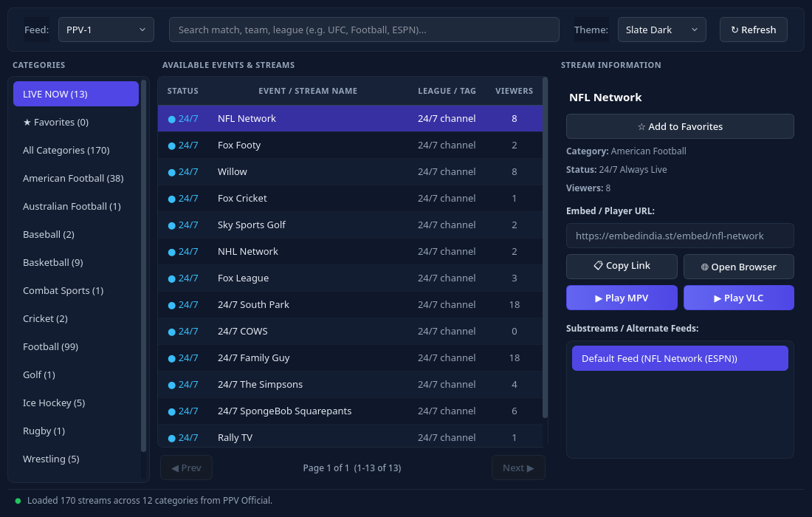
Task: Focus the match search field
Action: [x=364, y=30]
